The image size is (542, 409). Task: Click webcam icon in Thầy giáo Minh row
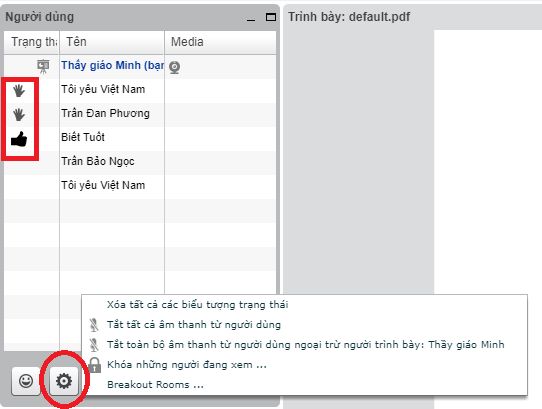(x=175, y=67)
